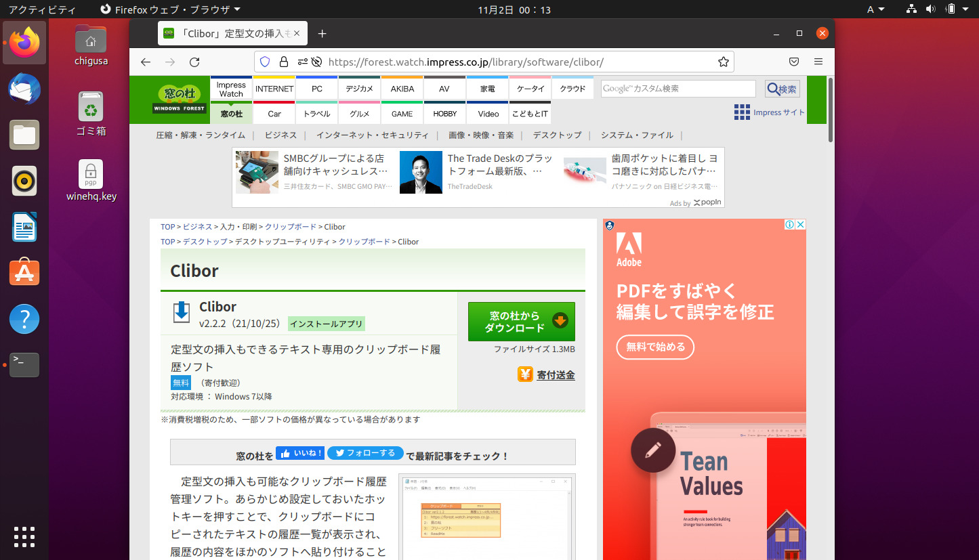Open the Firefox ウェブ・ブラウザ app menu

(169, 9)
